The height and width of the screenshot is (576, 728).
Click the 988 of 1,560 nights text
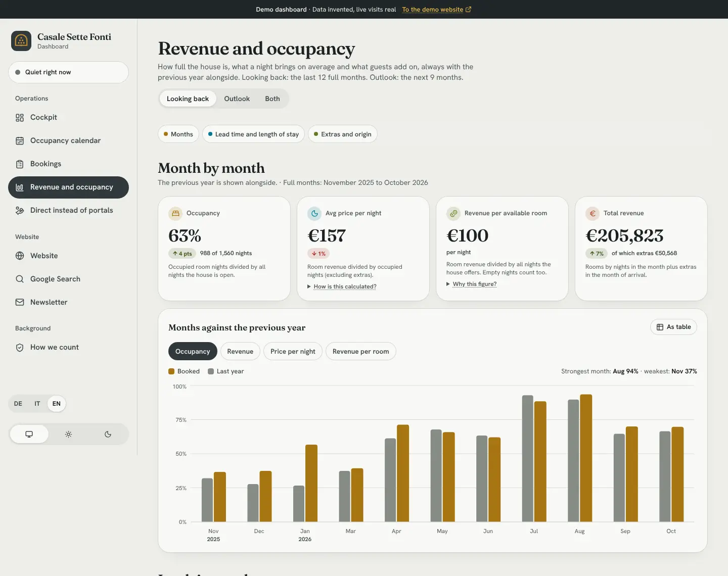point(226,253)
